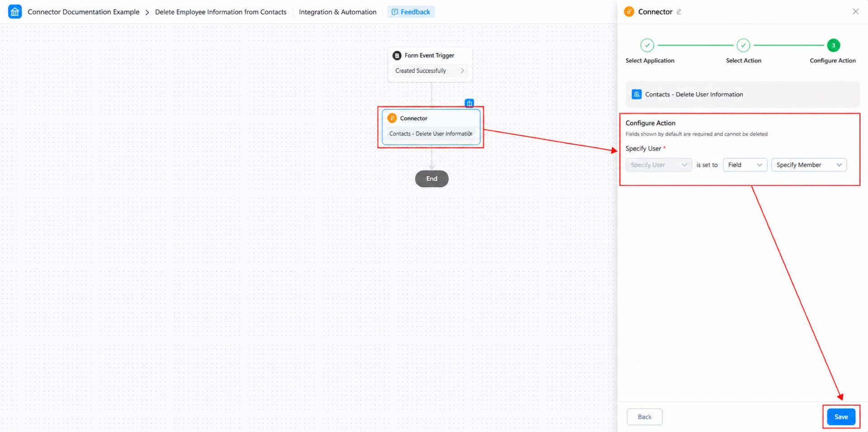Go to Select Application step checkmark

click(x=647, y=45)
